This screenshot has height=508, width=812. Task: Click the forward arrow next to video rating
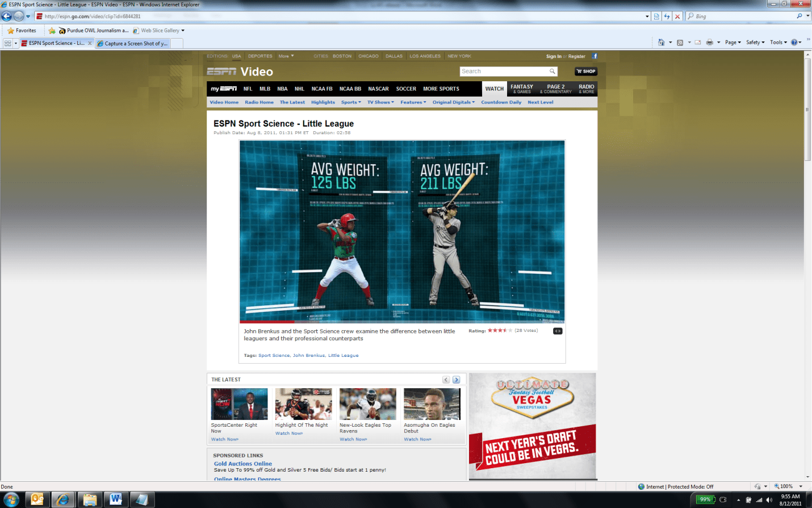click(x=560, y=331)
